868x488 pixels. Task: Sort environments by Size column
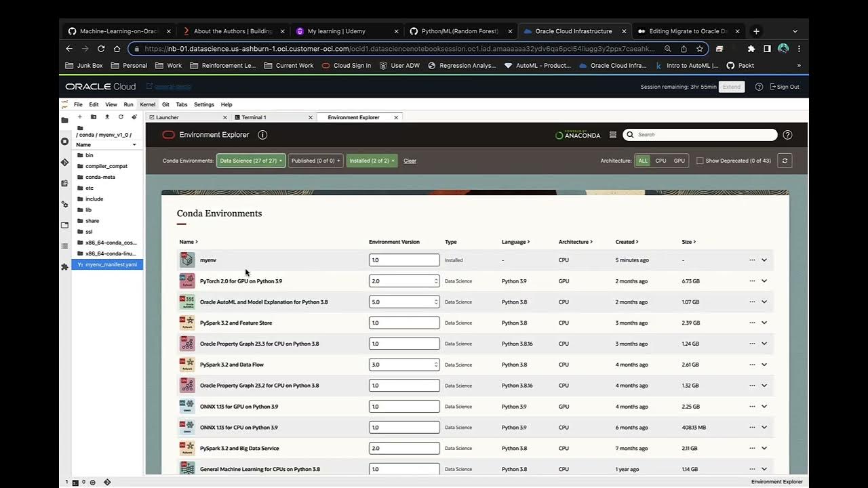click(x=689, y=242)
